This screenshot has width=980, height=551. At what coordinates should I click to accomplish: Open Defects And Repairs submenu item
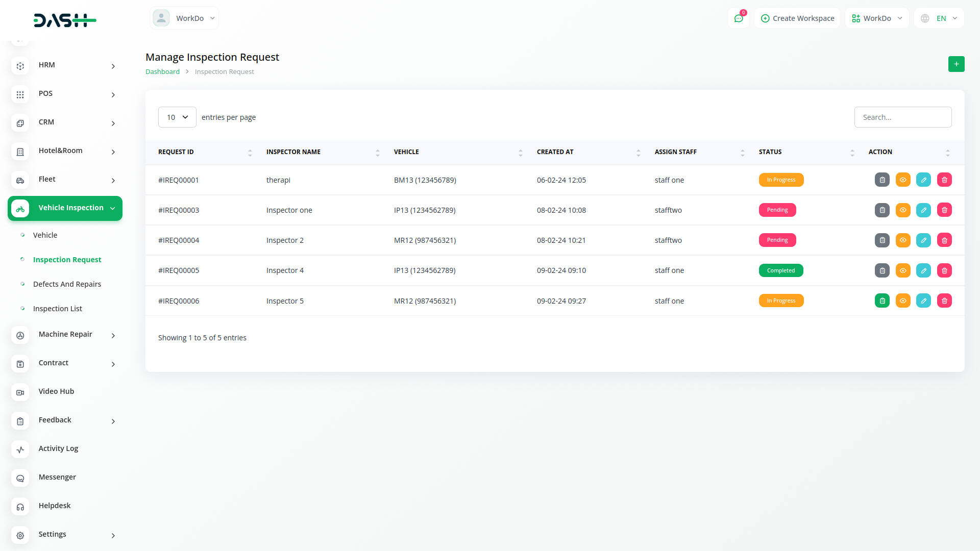(x=67, y=284)
